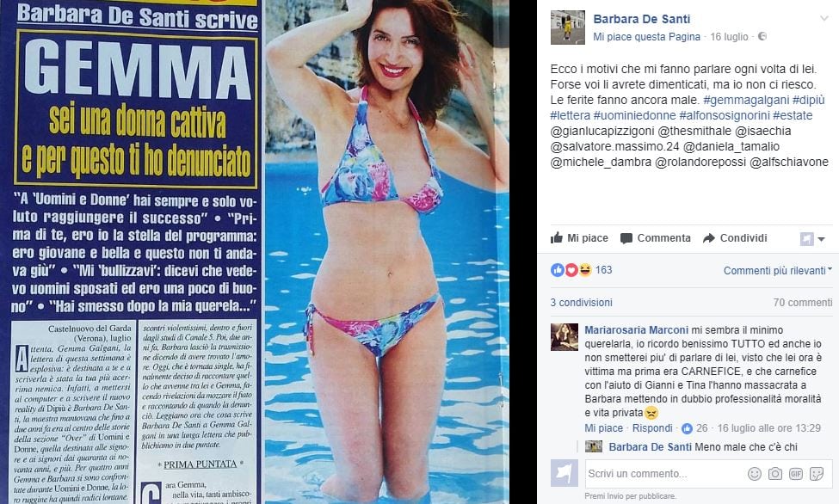Viewport: 839px width, 504px height.
Task: Open Mariarosaria Marconi's profile name link
Action: coord(636,330)
